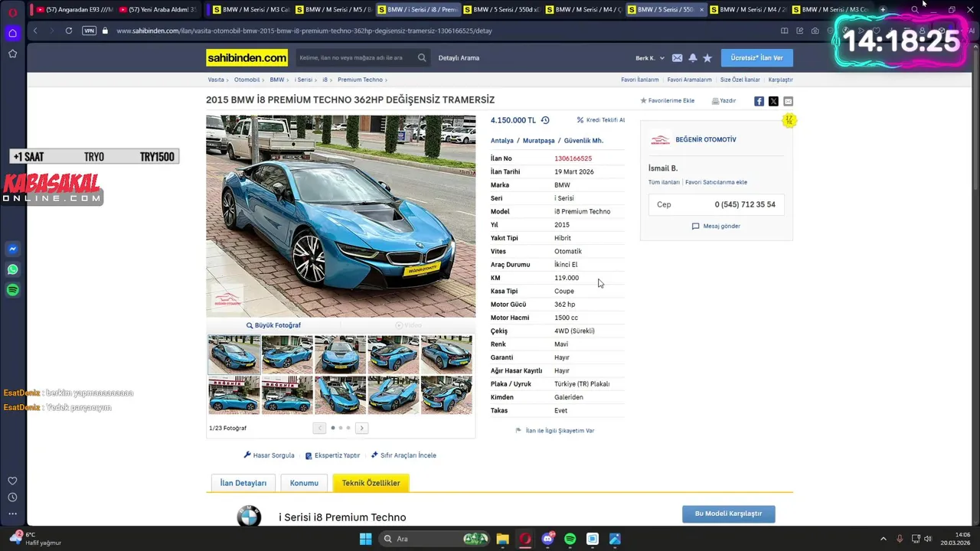This screenshot has width=980, height=551.
Task: Click Tüm ilanları seller link
Action: [664, 182]
